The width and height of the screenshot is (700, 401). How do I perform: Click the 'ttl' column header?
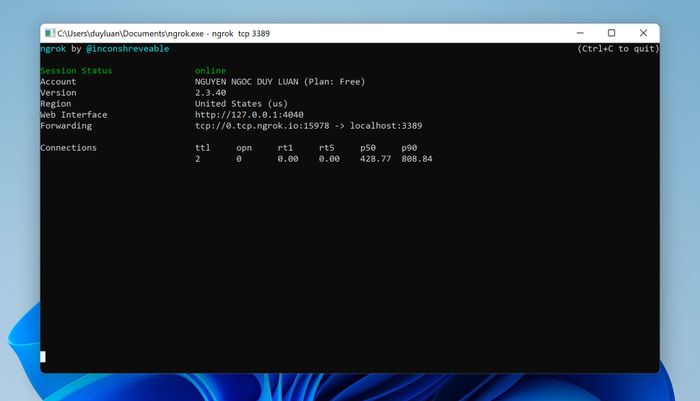(202, 148)
